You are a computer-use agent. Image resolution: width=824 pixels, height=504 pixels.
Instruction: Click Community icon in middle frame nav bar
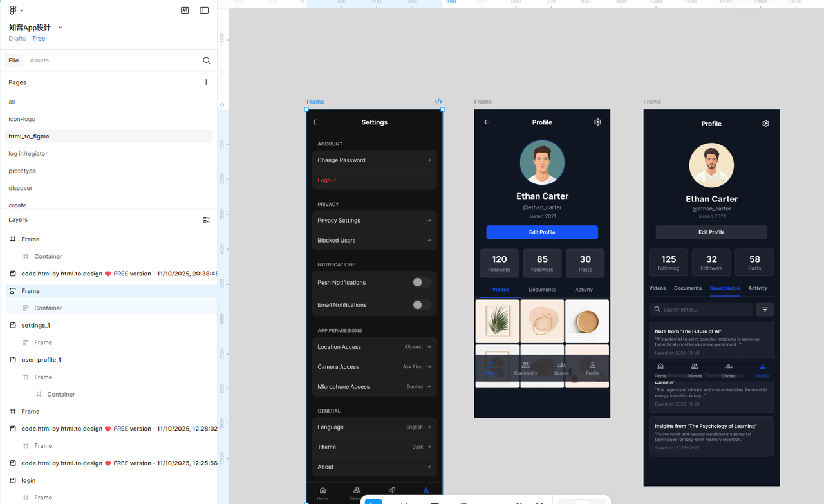pos(525,365)
